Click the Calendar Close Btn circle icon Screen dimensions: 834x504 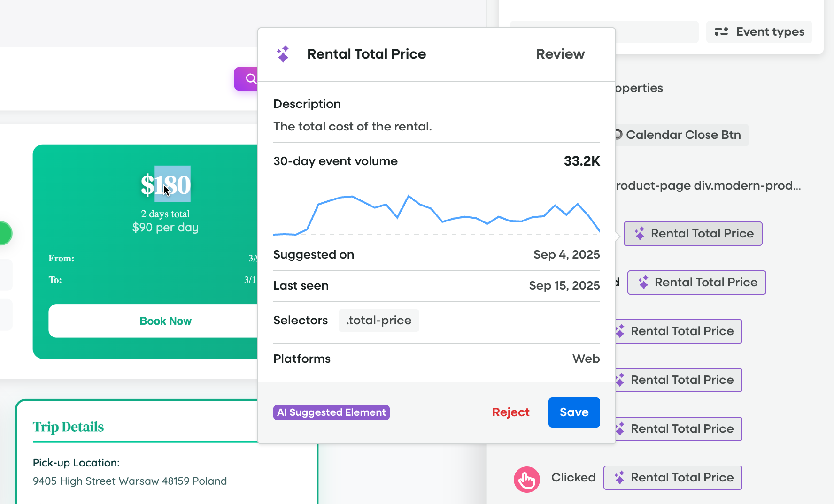tap(618, 135)
